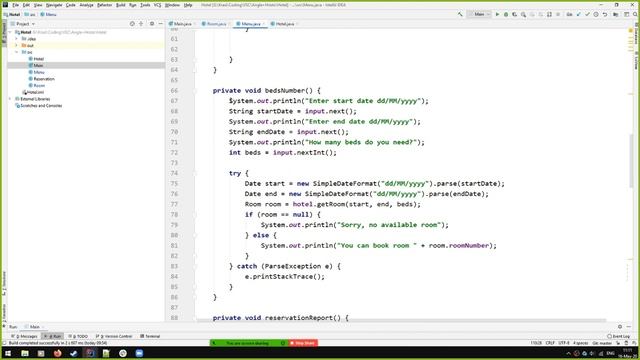Expand the .idea folder
Image resolution: width=640 pixels, height=360 pixels.
tap(16, 39)
